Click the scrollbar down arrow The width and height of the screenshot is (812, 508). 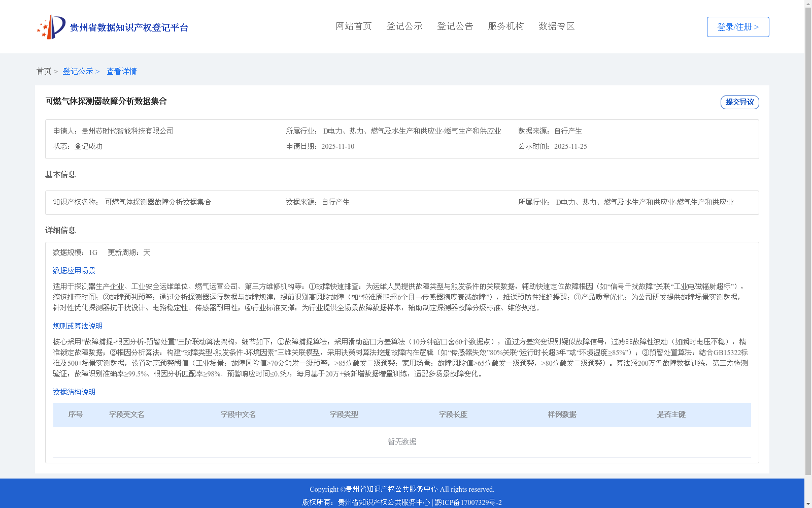point(808,504)
